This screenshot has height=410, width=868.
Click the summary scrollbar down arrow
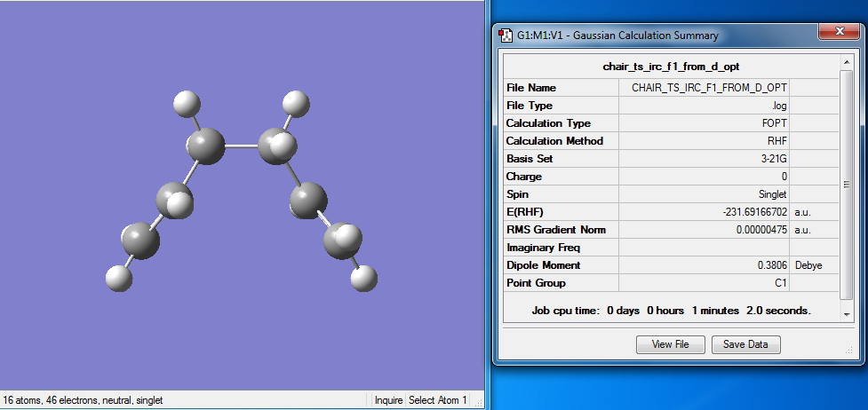point(846,314)
